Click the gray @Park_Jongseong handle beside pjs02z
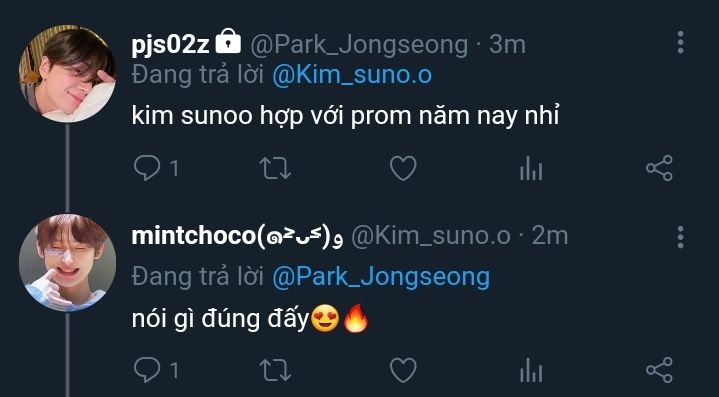Screen dimensions: 719x397 point(359,45)
